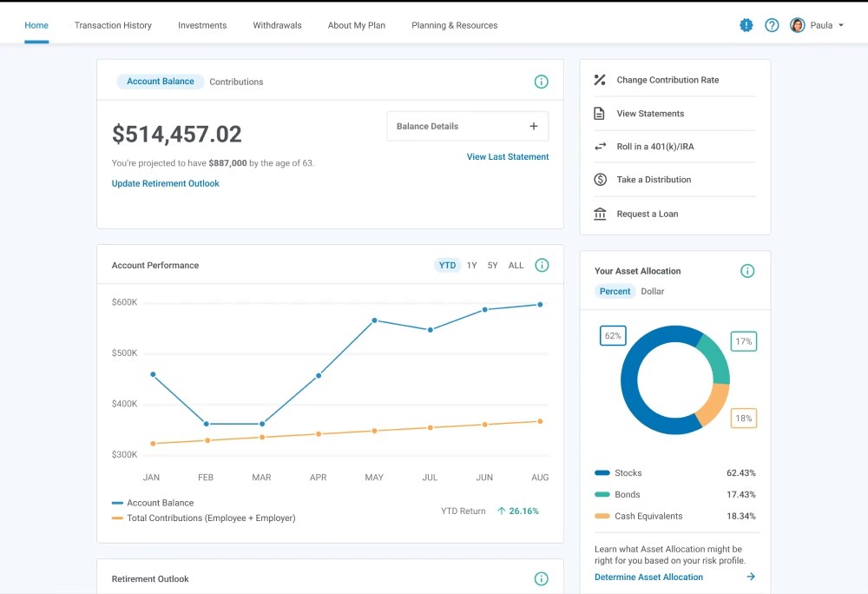868x594 pixels.
Task: Open the Investments navigation item
Action: coord(202,25)
